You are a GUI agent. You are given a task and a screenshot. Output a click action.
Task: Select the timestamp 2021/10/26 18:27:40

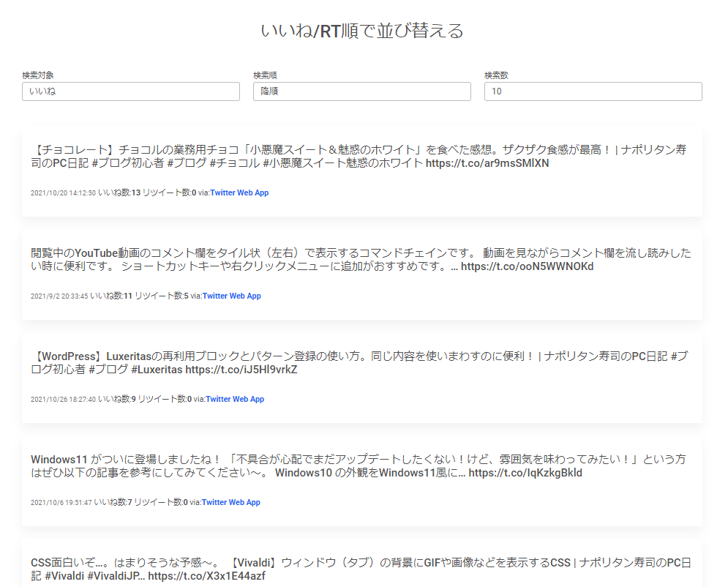point(63,400)
